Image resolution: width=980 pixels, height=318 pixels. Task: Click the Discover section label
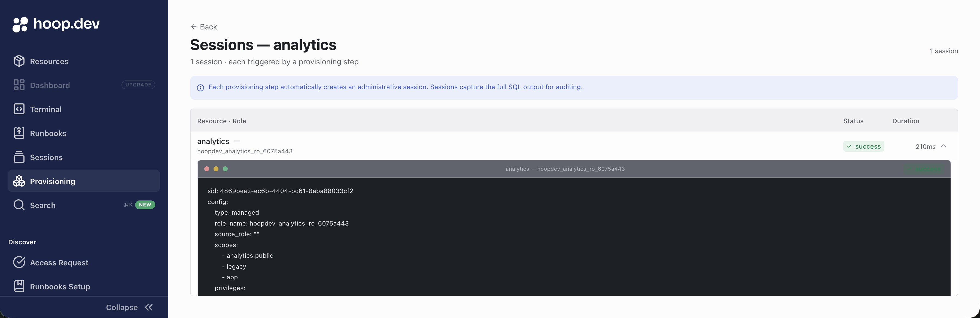point(22,242)
